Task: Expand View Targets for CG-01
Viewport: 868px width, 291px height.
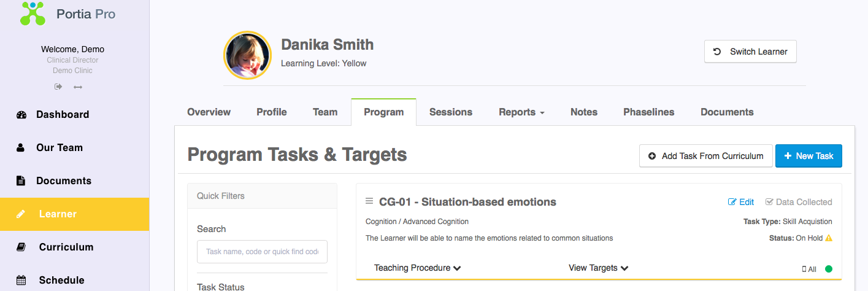Action: 598,268
